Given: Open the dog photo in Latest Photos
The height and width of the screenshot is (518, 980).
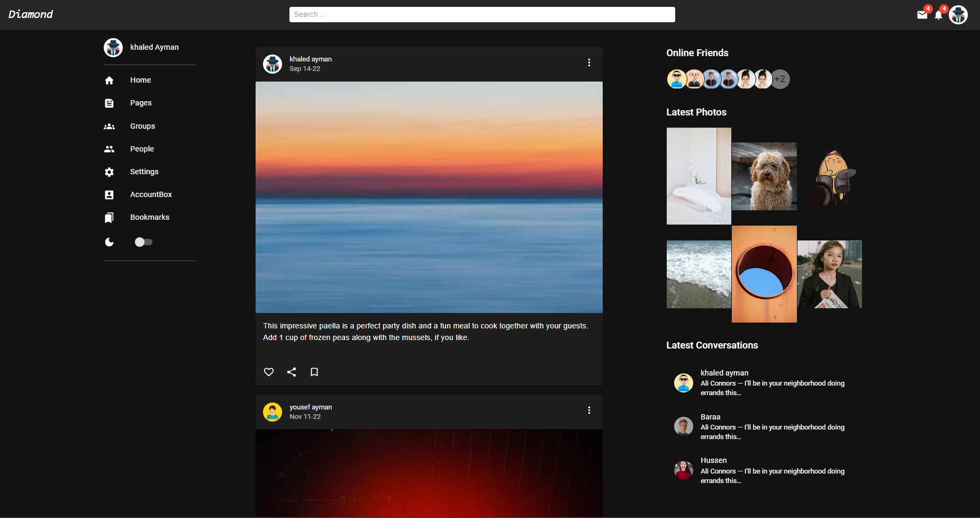Looking at the screenshot, I should point(764,176).
